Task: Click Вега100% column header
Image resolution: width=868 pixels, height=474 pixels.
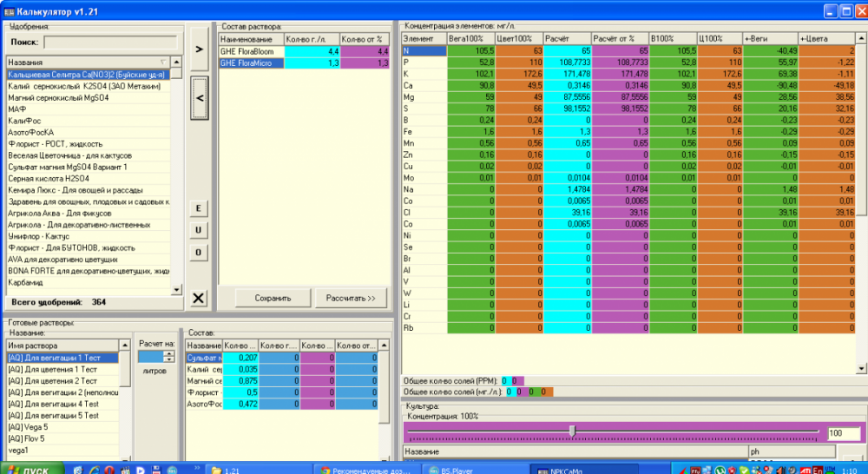Action: 470,39
